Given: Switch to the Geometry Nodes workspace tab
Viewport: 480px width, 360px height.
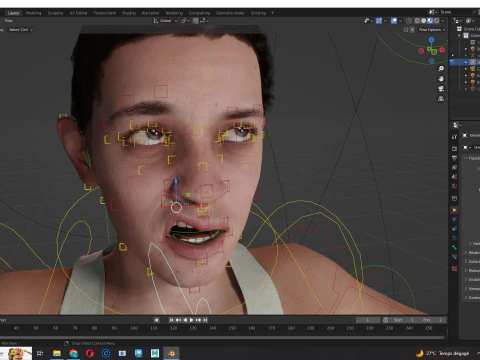Looking at the screenshot, I should tap(230, 13).
